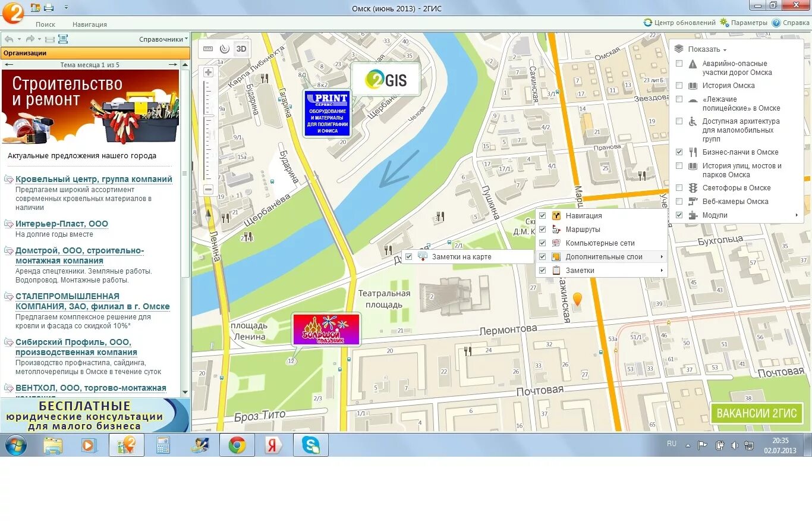Click the free legal consultations banner
The height and width of the screenshot is (521, 812).
[x=95, y=415]
